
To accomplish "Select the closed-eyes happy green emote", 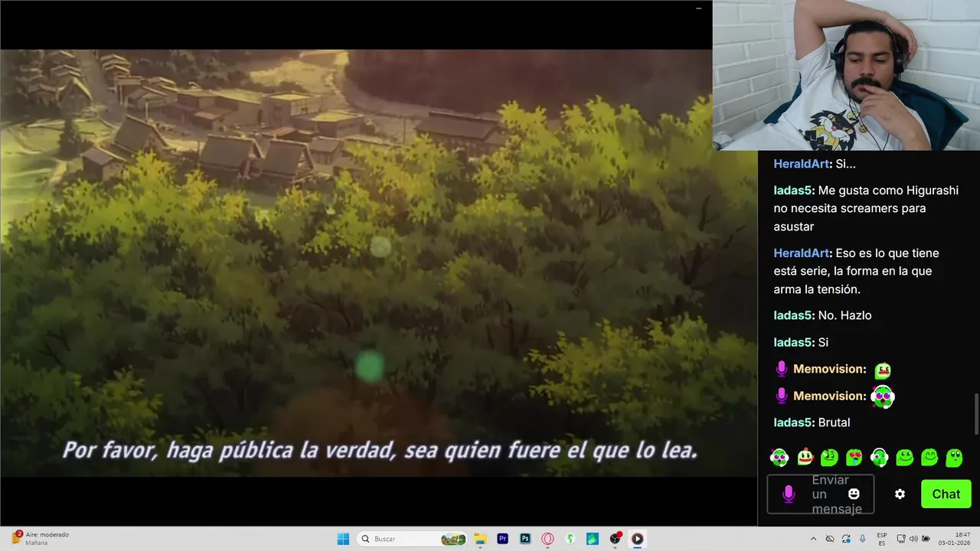I will [x=929, y=458].
